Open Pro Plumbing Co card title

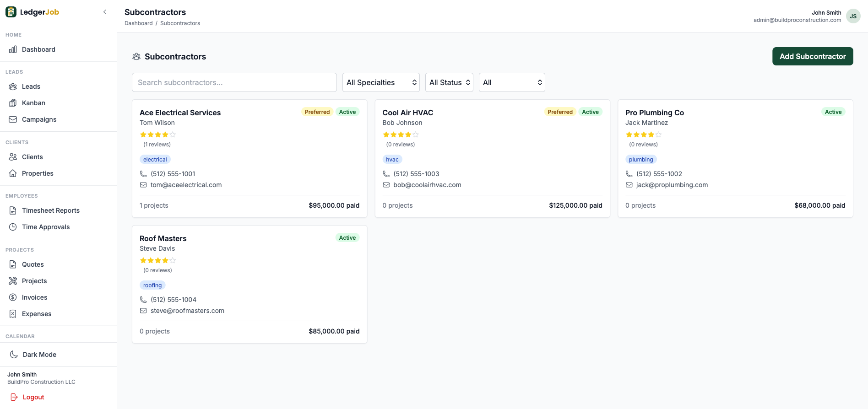[x=655, y=113]
